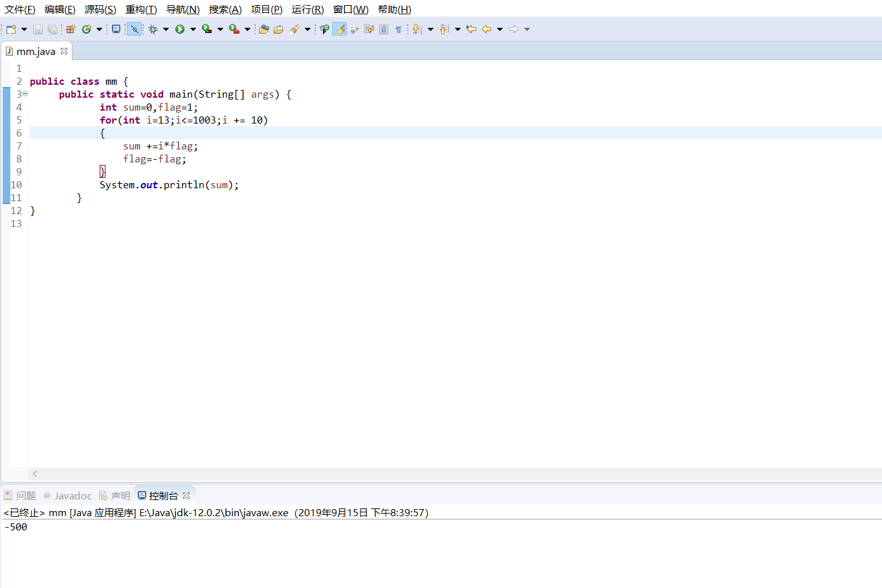Open the 重构(T) menu
The image size is (882, 588).
141,9
